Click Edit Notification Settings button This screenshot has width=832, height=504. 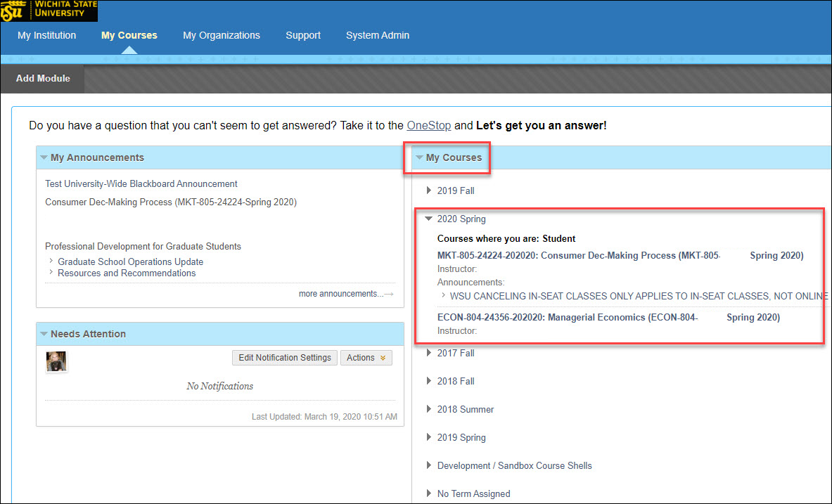click(284, 358)
